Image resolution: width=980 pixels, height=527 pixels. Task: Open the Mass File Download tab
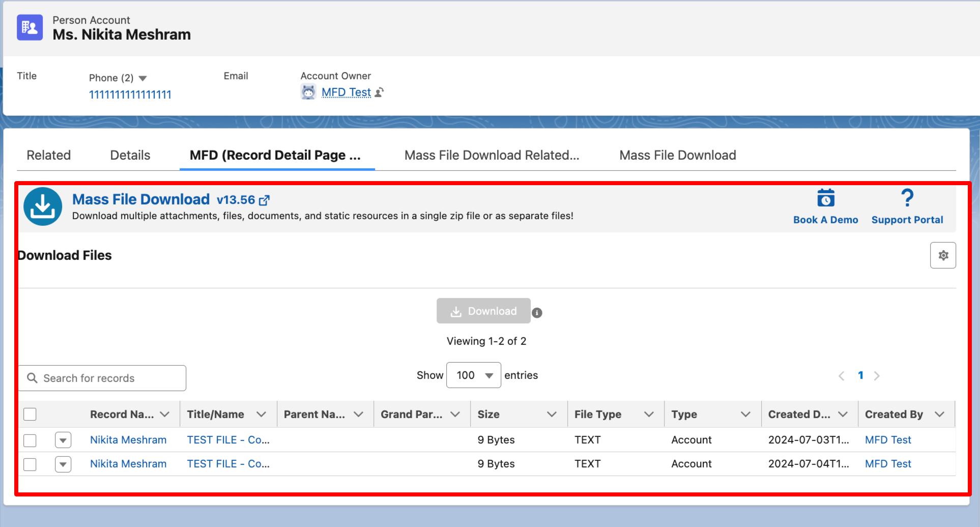678,155
